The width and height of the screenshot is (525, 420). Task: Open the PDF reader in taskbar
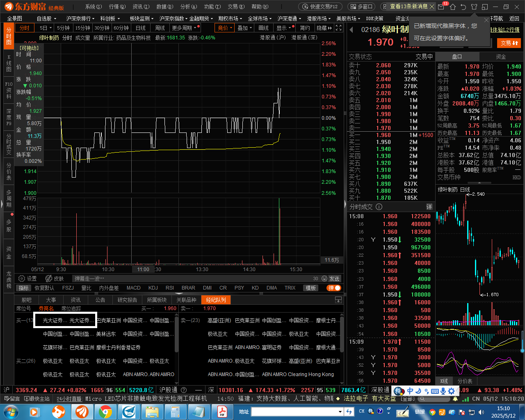pyautogui.click(x=222, y=411)
